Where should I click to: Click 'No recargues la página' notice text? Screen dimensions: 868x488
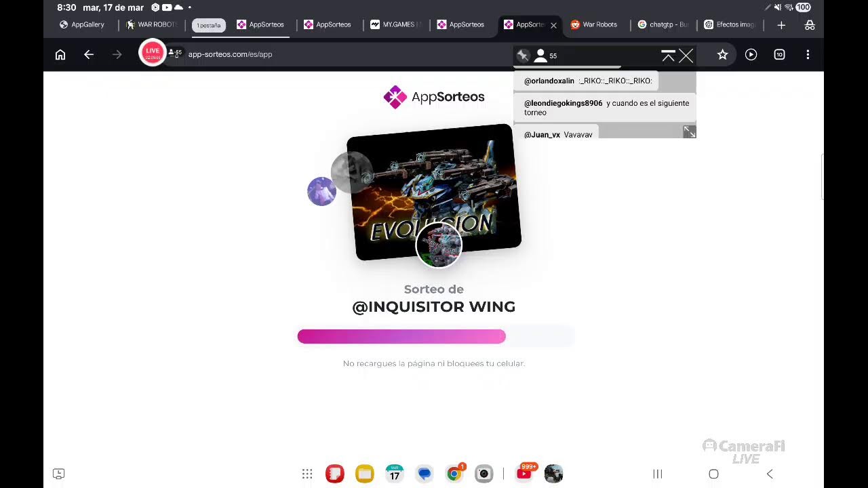tap(434, 364)
